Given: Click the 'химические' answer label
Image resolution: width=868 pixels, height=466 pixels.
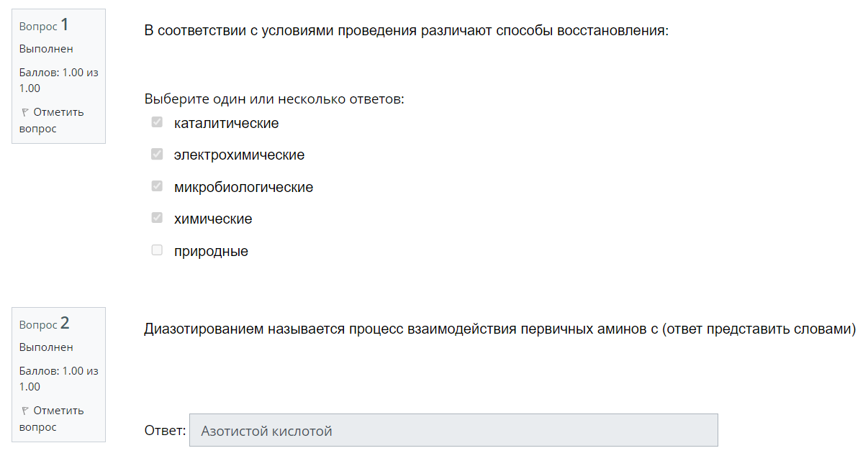Looking at the screenshot, I should [x=213, y=219].
